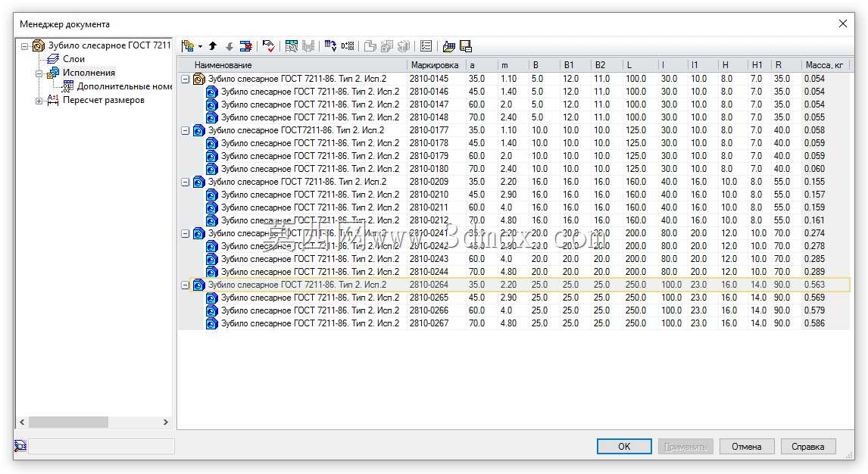Click the D grid icon in toolbar
868x474 pixels.
(x=348, y=46)
